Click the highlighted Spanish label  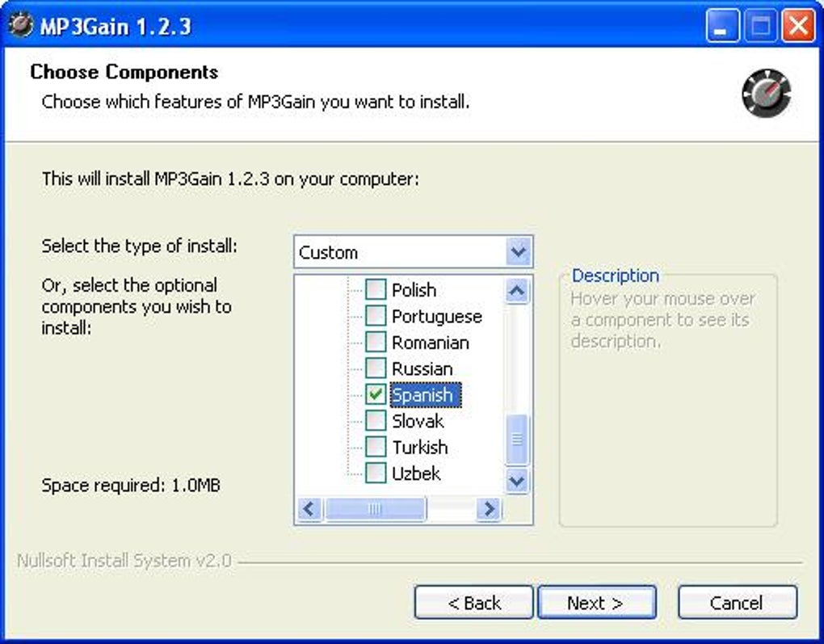coord(426,395)
